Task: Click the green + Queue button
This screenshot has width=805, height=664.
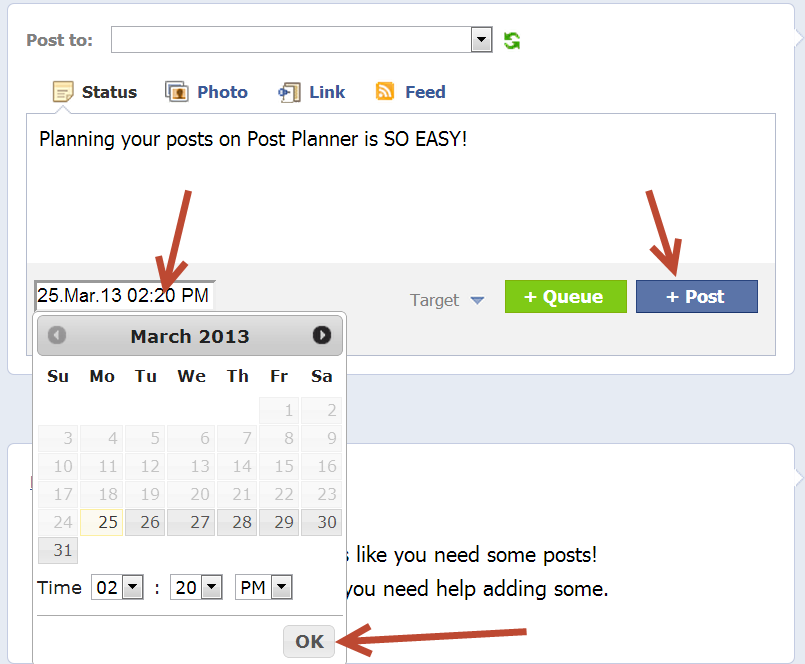Action: tap(565, 297)
